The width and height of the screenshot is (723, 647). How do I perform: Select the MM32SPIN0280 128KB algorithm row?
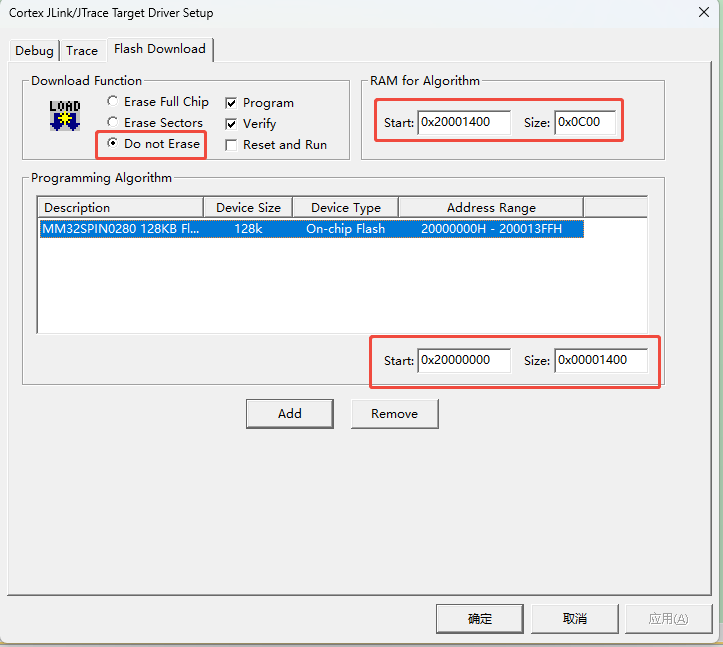tap(310, 229)
